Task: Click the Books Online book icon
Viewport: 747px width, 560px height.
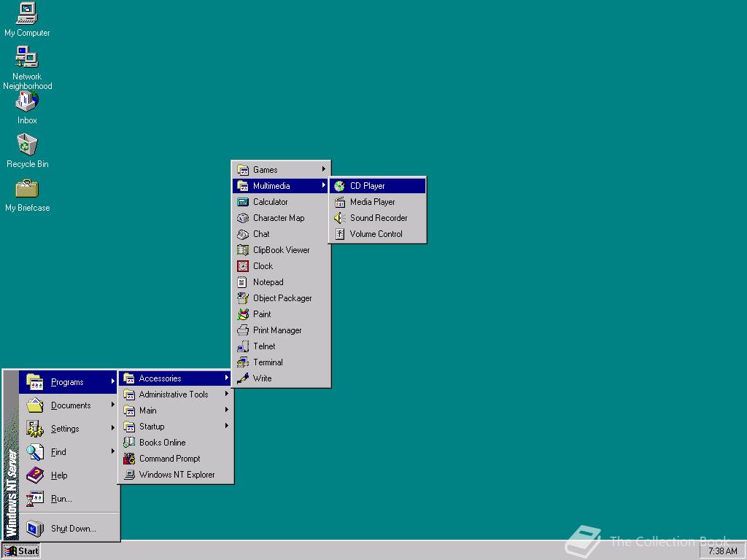Action: tap(129, 443)
